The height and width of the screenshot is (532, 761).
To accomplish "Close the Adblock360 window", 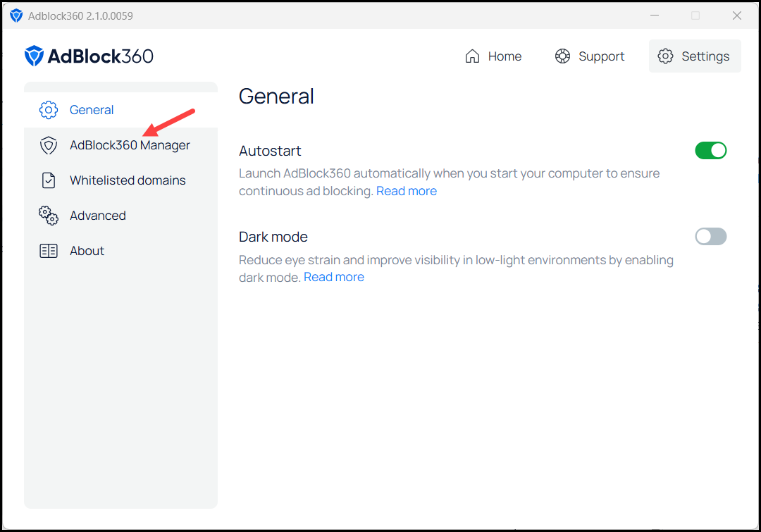I will [x=737, y=16].
